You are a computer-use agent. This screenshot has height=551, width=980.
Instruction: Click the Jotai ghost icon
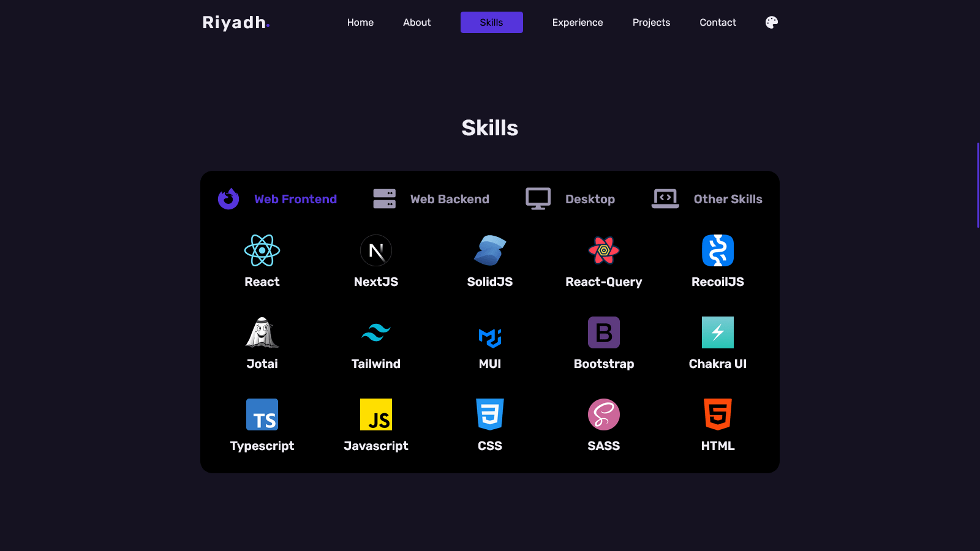[262, 332]
